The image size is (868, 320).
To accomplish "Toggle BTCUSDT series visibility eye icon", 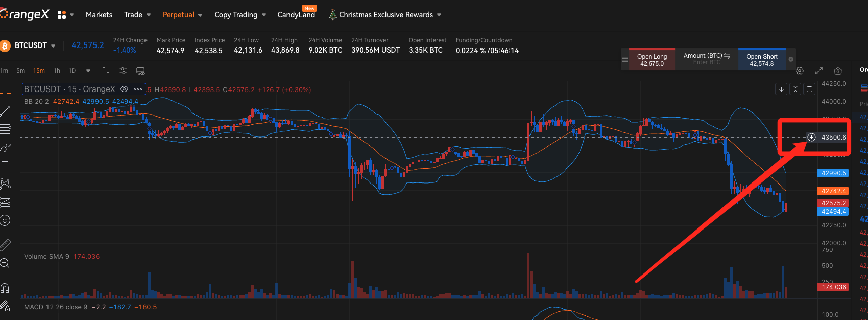I will coord(124,89).
